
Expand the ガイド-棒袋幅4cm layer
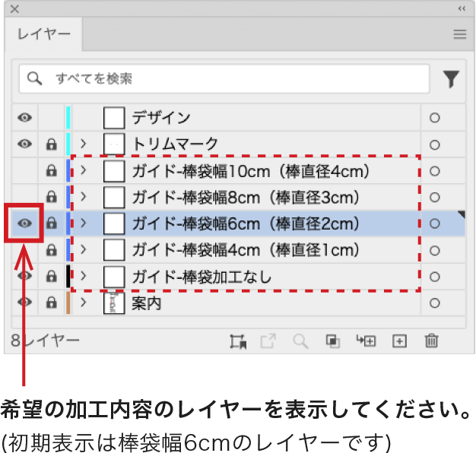pos(84,250)
